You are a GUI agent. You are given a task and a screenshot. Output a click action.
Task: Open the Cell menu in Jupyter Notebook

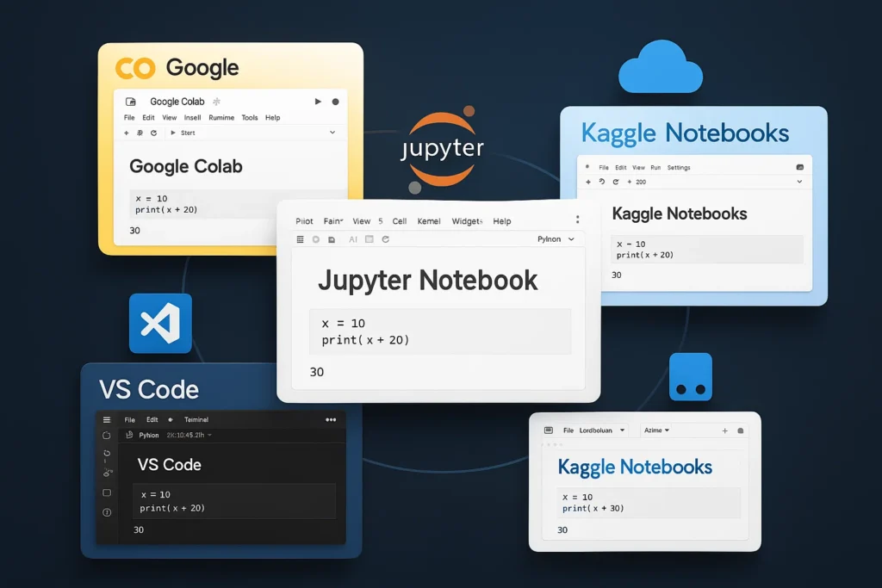400,221
